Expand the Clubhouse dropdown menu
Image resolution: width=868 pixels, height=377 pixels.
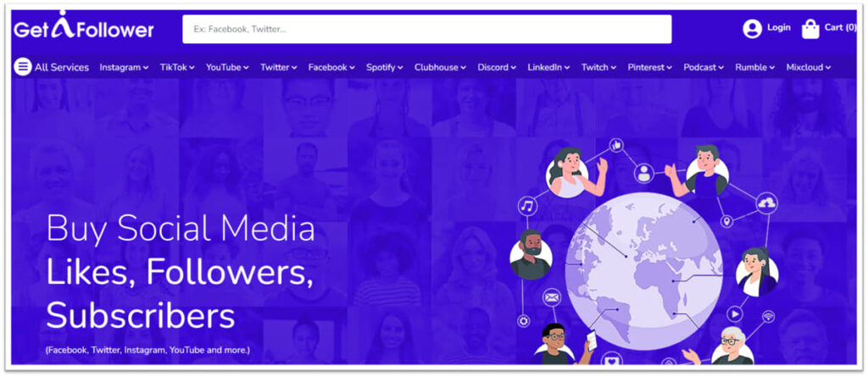441,68
